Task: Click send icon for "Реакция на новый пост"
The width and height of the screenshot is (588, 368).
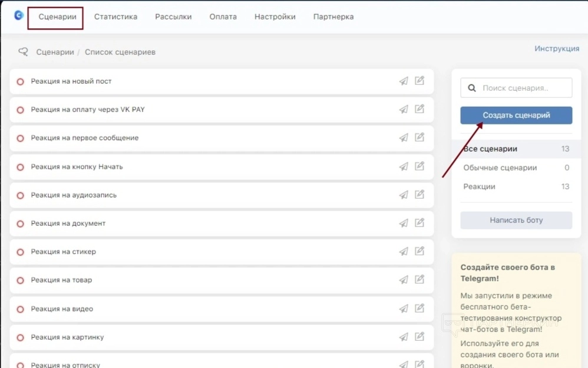Action: (x=404, y=81)
